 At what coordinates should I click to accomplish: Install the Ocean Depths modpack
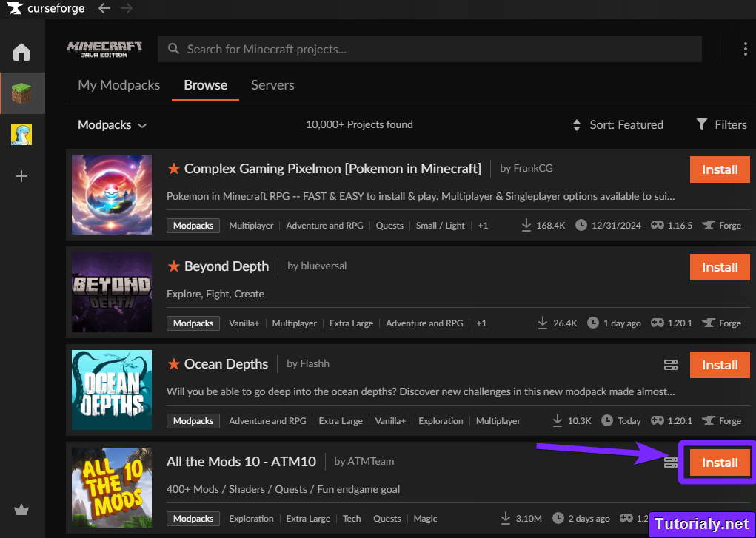tap(720, 365)
